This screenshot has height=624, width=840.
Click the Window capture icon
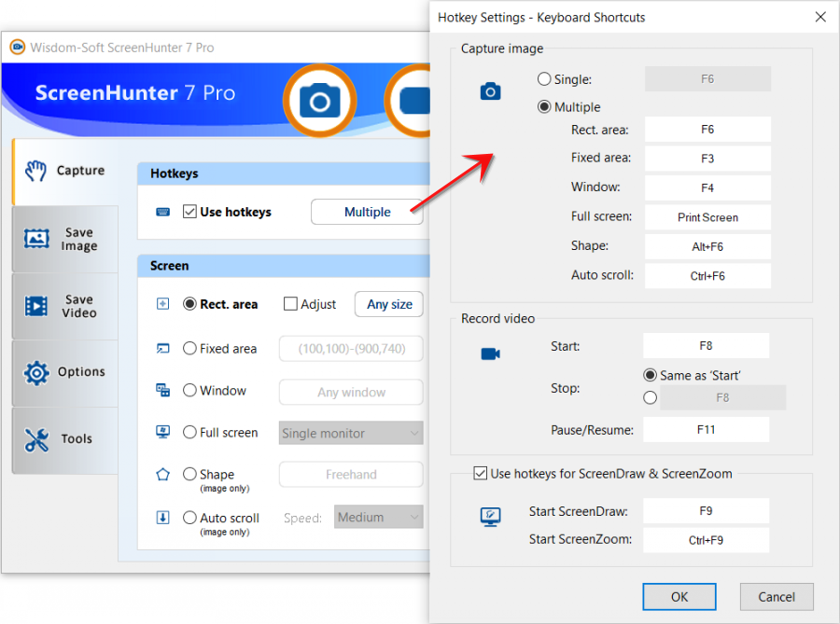162,390
